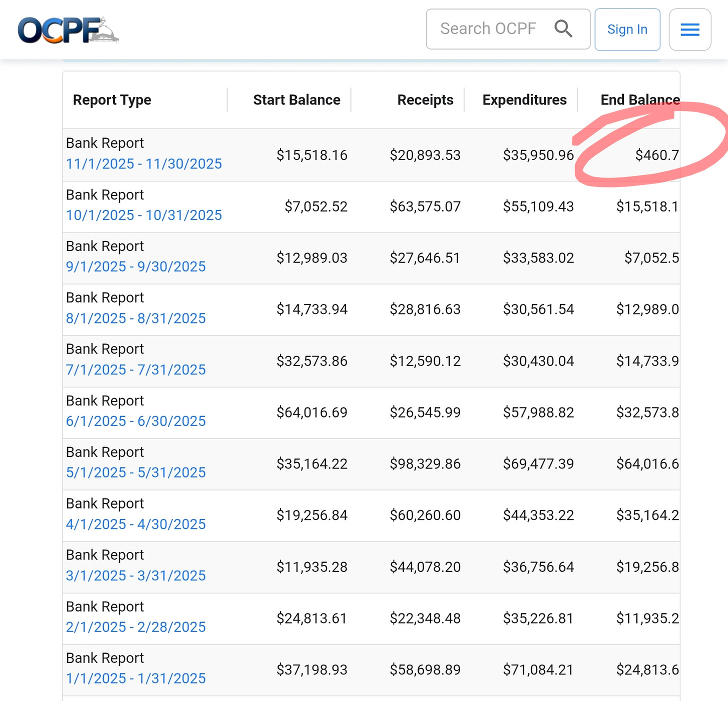
Task: Select start balance $12,989.03
Action: click(312, 258)
